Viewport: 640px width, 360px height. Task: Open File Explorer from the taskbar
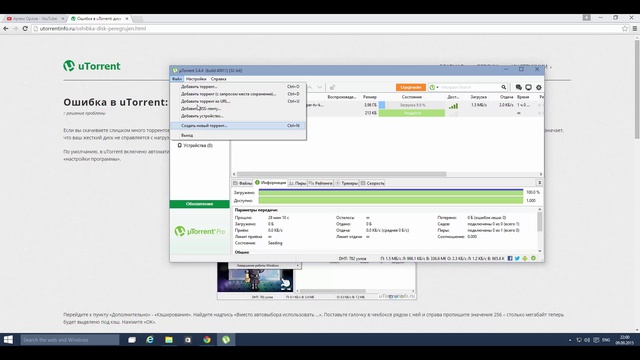[169, 340]
